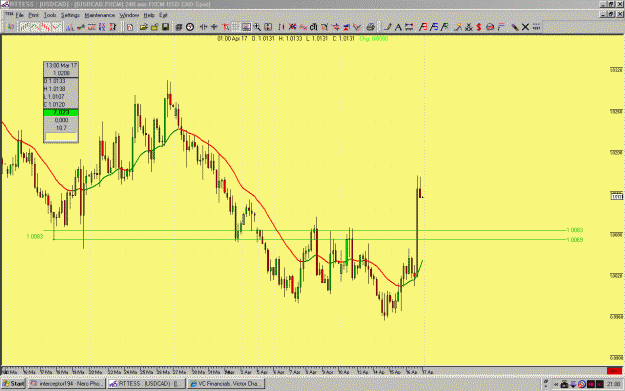This screenshot has height=391, width=625.
Task: Click the green Fibonacci 'F' tool icon
Action: coord(444,27)
